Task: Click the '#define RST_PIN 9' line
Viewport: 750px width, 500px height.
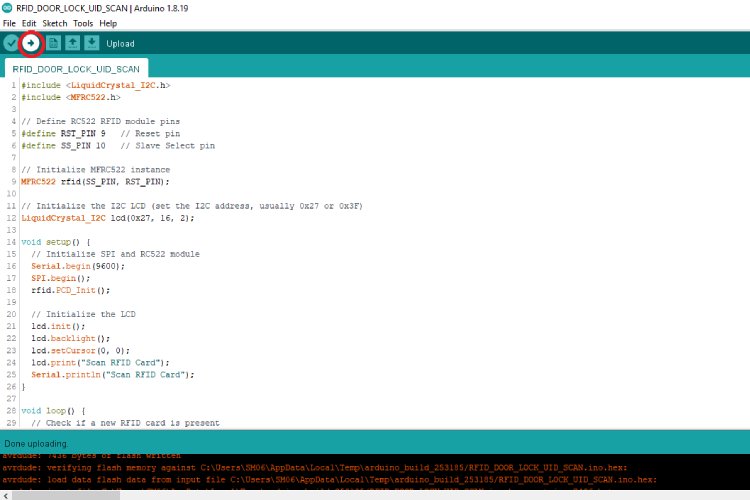Action: coord(100,133)
